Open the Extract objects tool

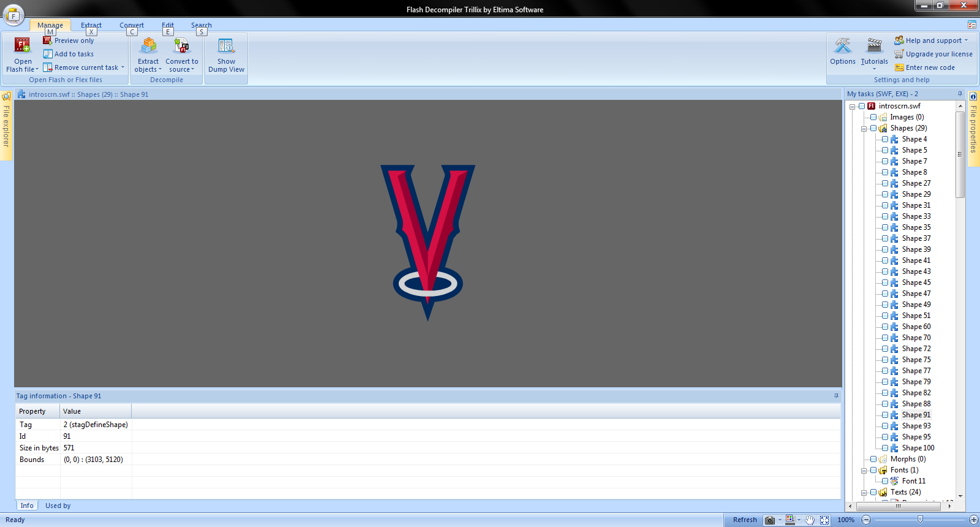pyautogui.click(x=148, y=47)
